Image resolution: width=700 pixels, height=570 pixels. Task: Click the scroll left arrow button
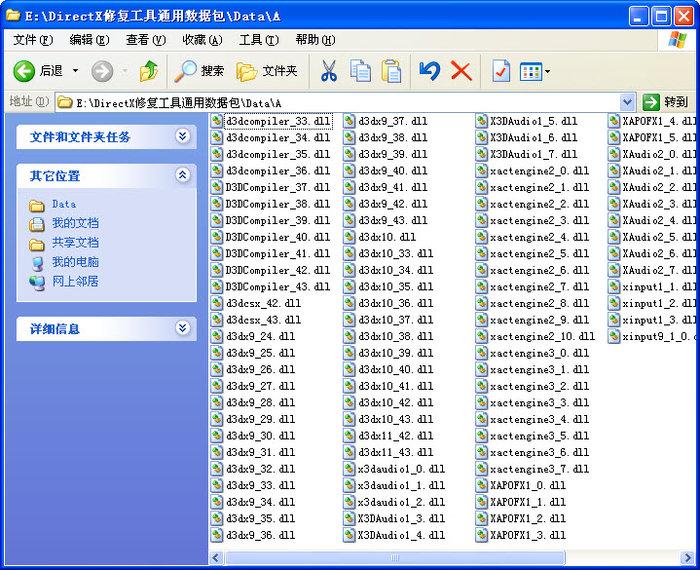[x=217, y=558]
